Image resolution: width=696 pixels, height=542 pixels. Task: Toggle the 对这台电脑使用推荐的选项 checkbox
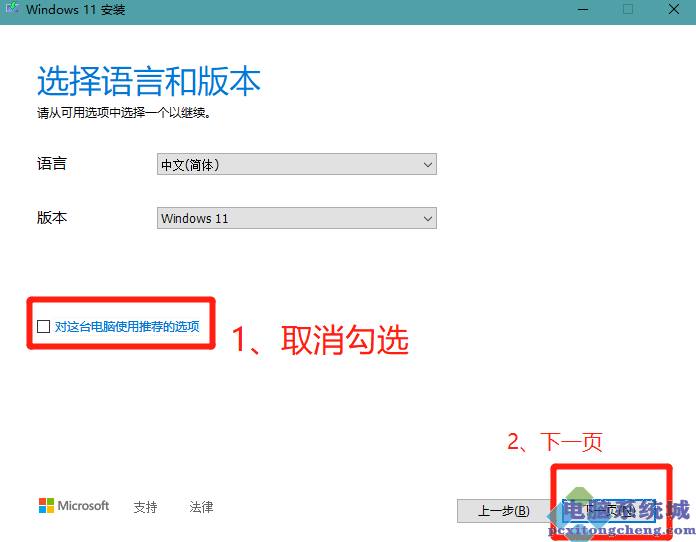tap(44, 327)
